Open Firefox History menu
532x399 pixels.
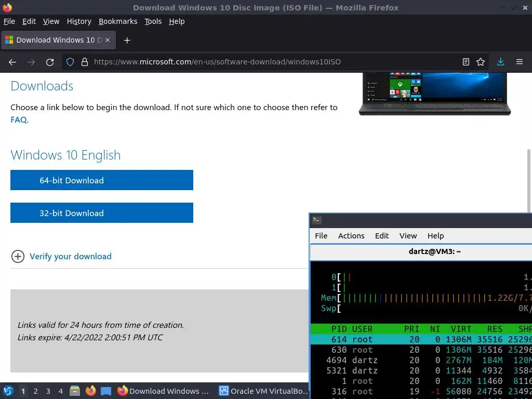tap(79, 21)
